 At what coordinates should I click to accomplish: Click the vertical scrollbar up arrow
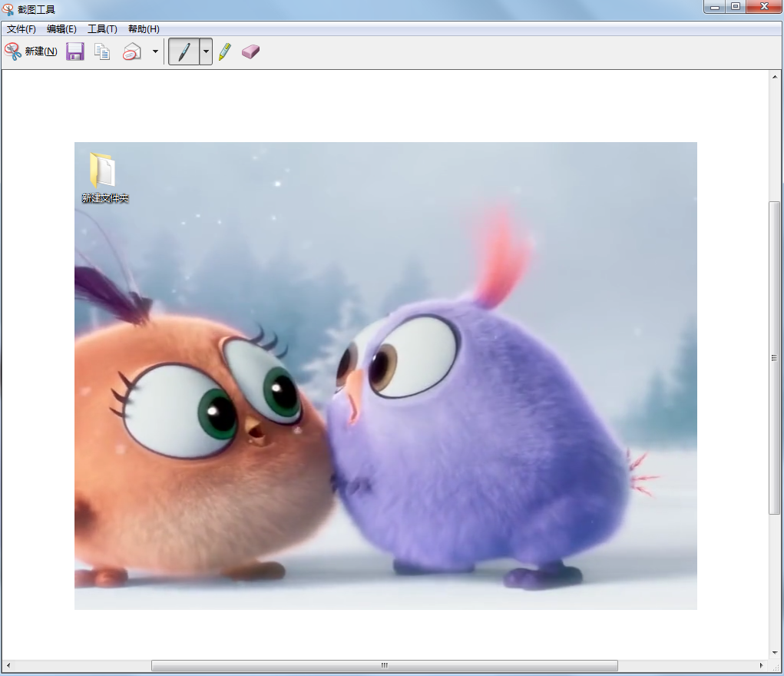tap(774, 77)
